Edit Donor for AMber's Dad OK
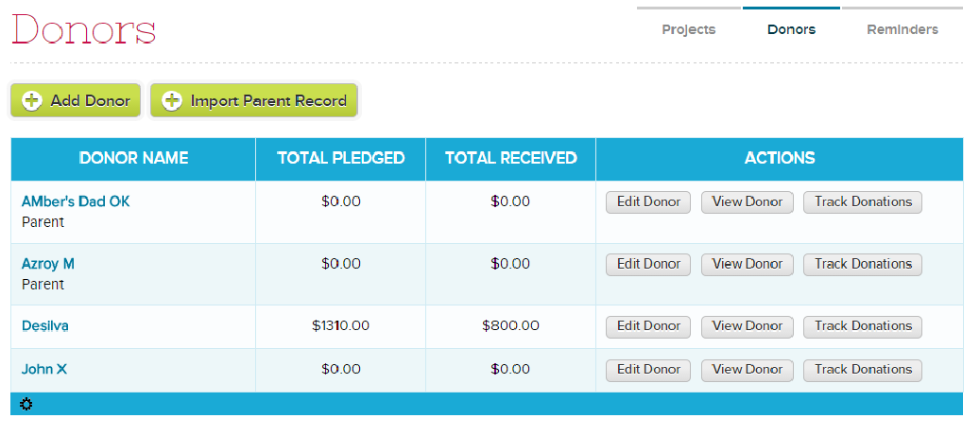 click(648, 202)
